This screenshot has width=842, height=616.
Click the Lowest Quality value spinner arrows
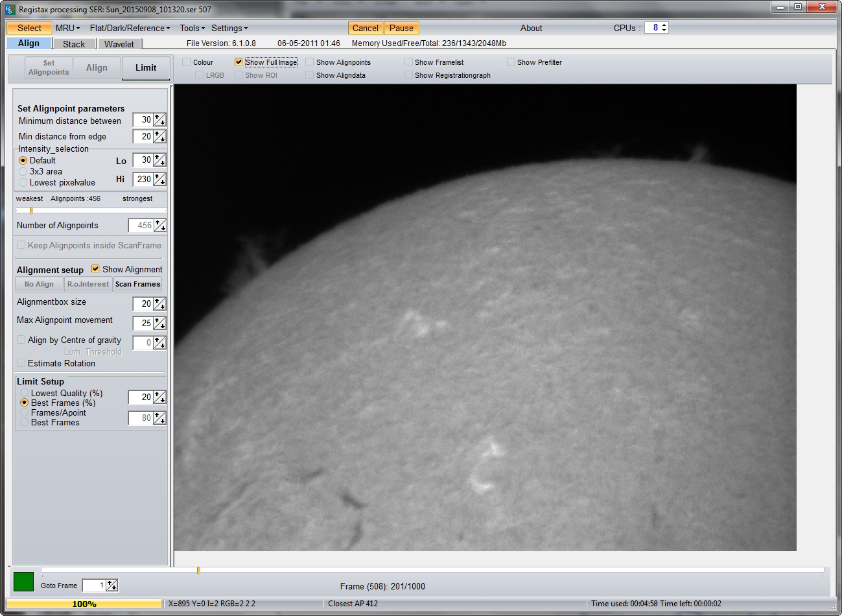[159, 397]
